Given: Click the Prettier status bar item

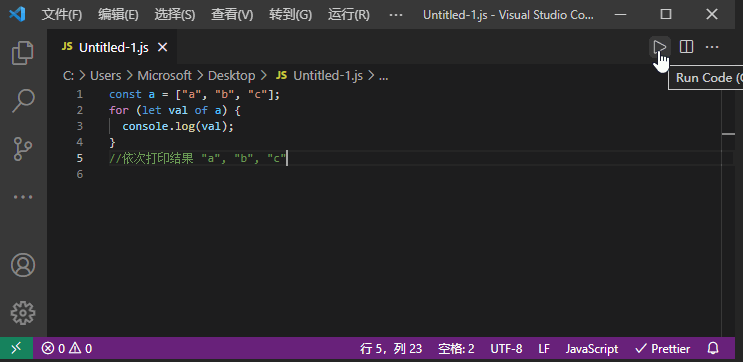Looking at the screenshot, I should click(x=662, y=349).
